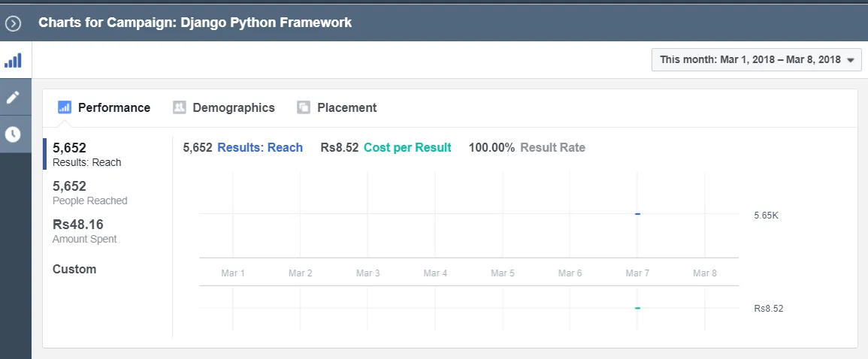Open the history clock icon in sidebar
868x359 pixels.
pyautogui.click(x=13, y=134)
